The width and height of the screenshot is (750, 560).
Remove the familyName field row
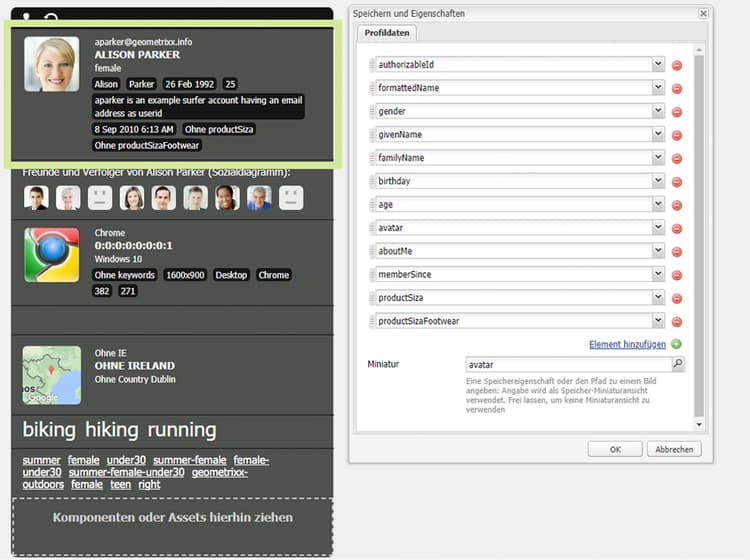677,158
